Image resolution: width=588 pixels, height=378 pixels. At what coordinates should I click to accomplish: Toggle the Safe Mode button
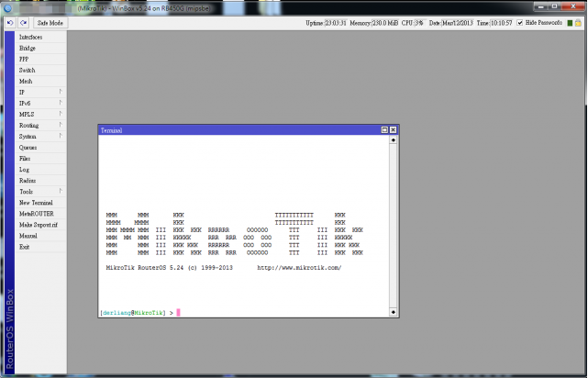click(50, 23)
